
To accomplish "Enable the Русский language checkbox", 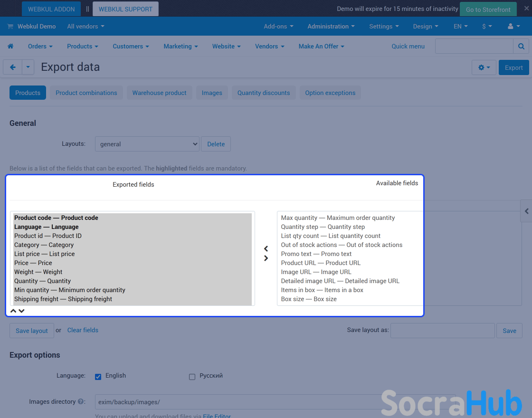I will coord(192,377).
